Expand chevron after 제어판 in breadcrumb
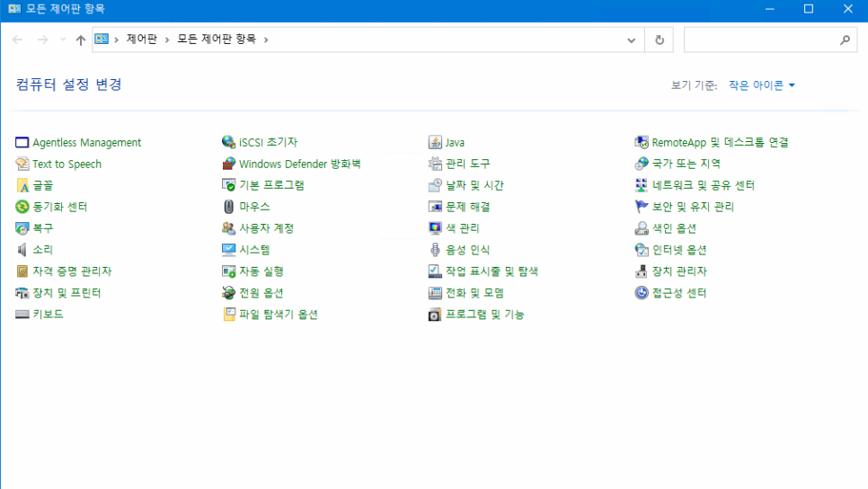Viewport: 868px width, 489px height. (x=167, y=40)
